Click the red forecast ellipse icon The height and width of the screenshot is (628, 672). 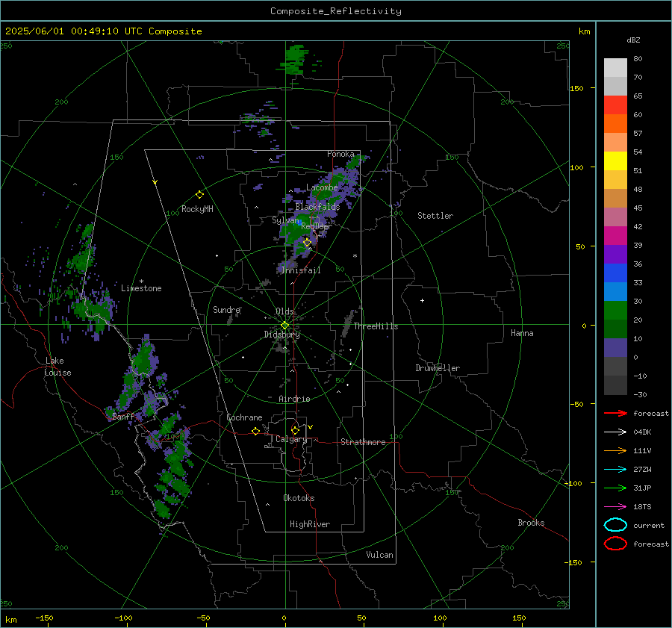[x=615, y=544]
